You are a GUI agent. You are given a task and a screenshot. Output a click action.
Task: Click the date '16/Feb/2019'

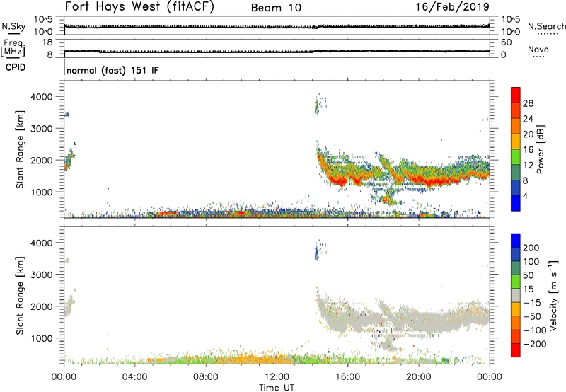point(453,6)
